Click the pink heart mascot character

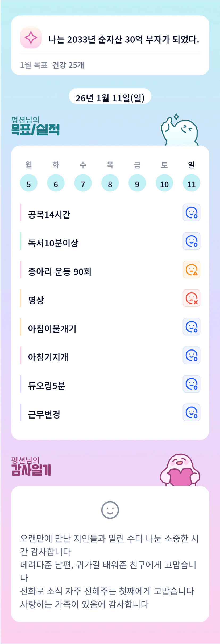point(180,471)
